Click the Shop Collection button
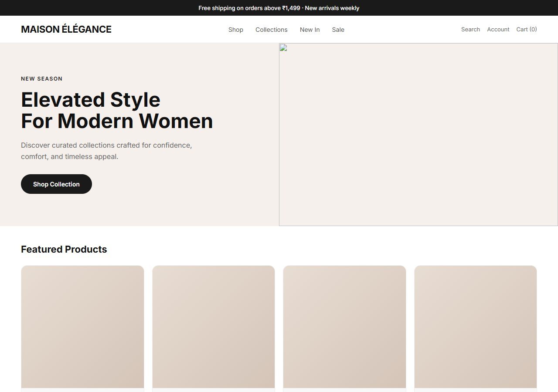The width and height of the screenshot is (558, 392). point(56,184)
